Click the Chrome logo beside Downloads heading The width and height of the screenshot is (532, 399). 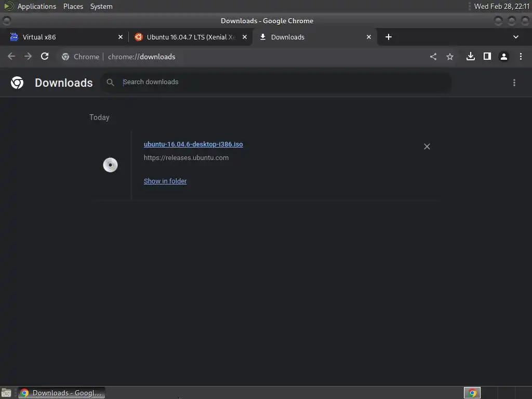[17, 83]
